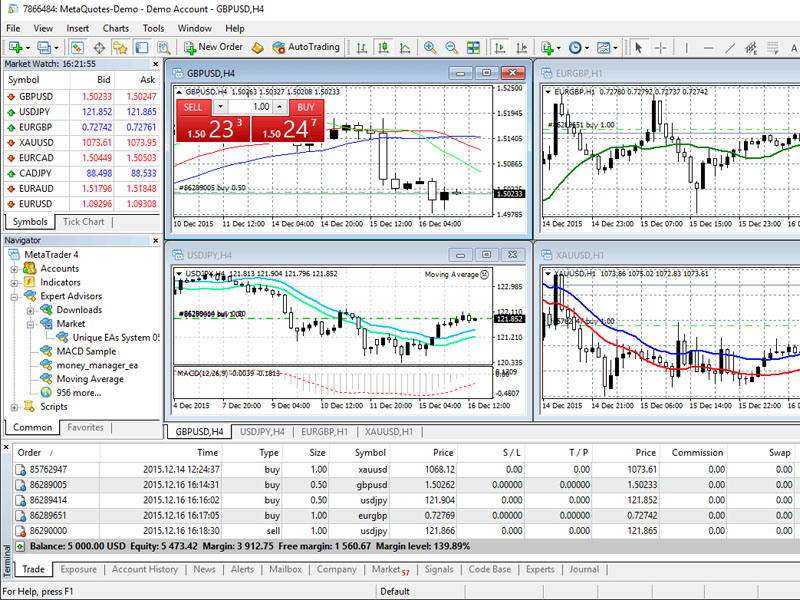Select the Crosshair tool
The height and width of the screenshot is (600, 800).
coord(661,47)
